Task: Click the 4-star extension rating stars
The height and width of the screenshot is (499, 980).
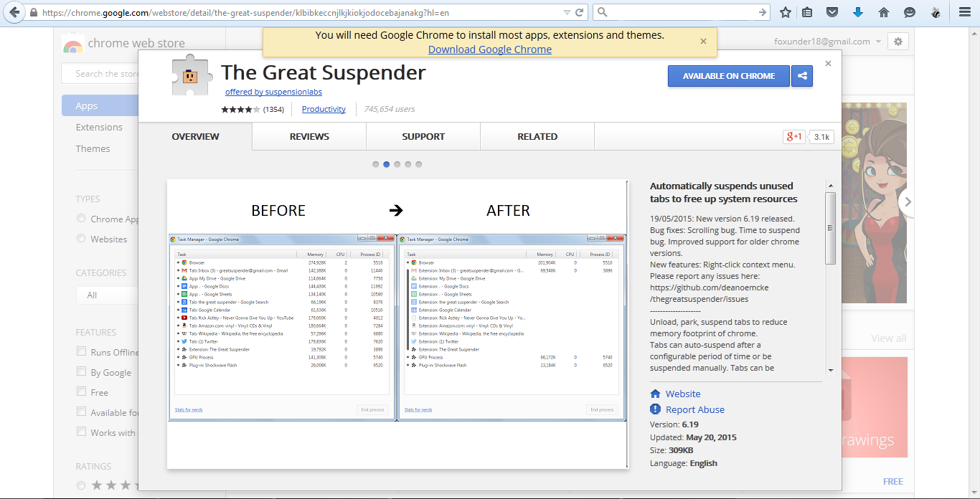Action: (241, 110)
